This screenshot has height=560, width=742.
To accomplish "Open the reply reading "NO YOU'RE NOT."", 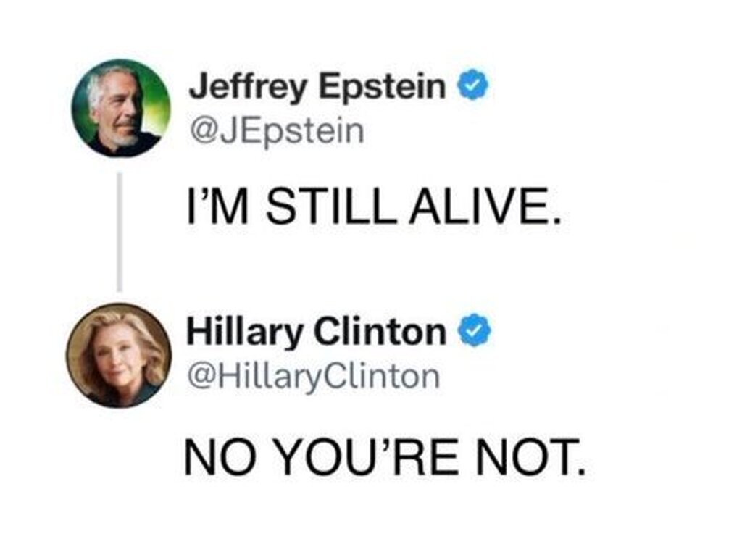I will pos(384,456).
